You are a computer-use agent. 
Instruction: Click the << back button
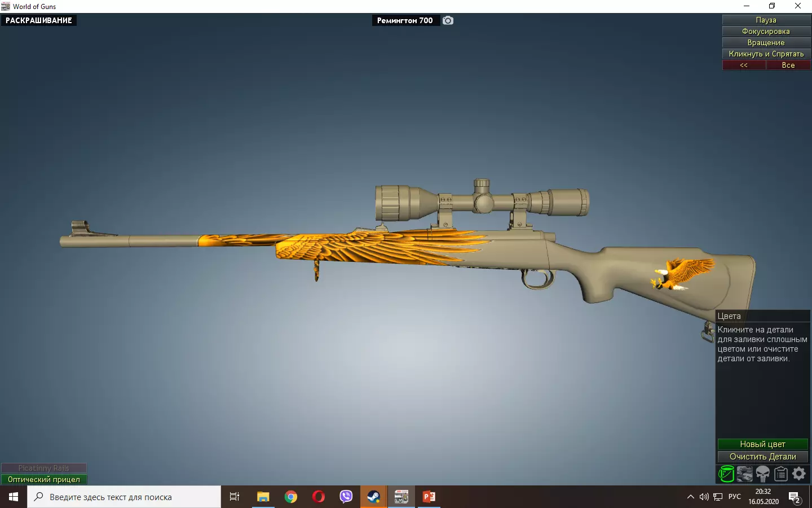pyautogui.click(x=744, y=65)
